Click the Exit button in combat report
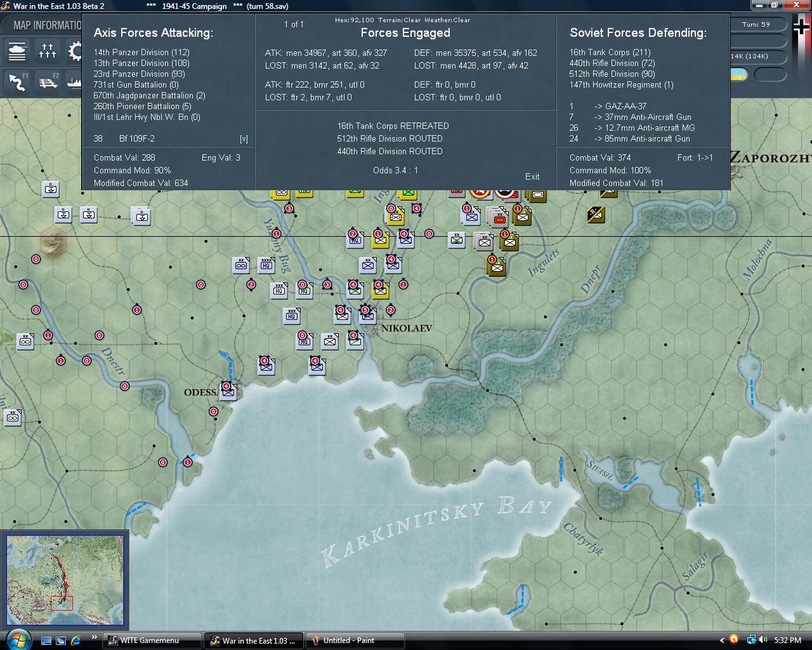The image size is (812, 650). click(532, 176)
